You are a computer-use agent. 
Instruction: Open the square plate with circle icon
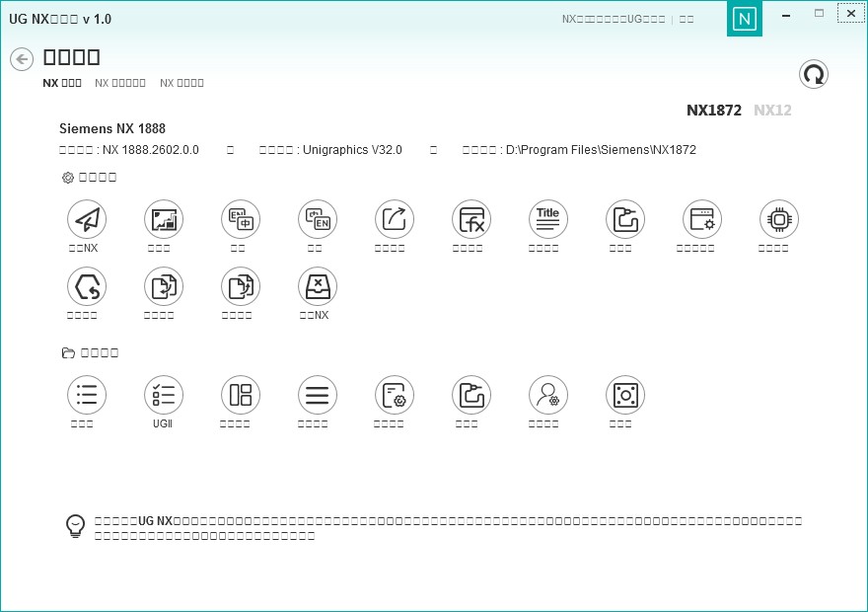(x=625, y=395)
